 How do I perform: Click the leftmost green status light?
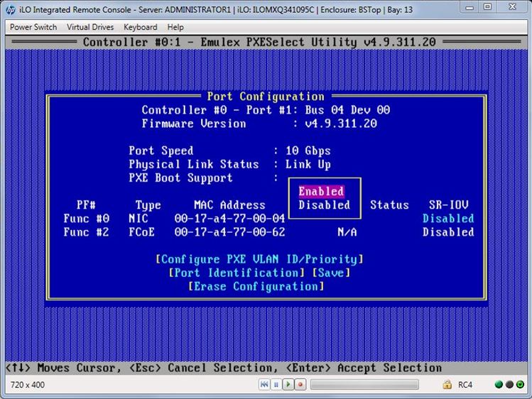click(499, 385)
